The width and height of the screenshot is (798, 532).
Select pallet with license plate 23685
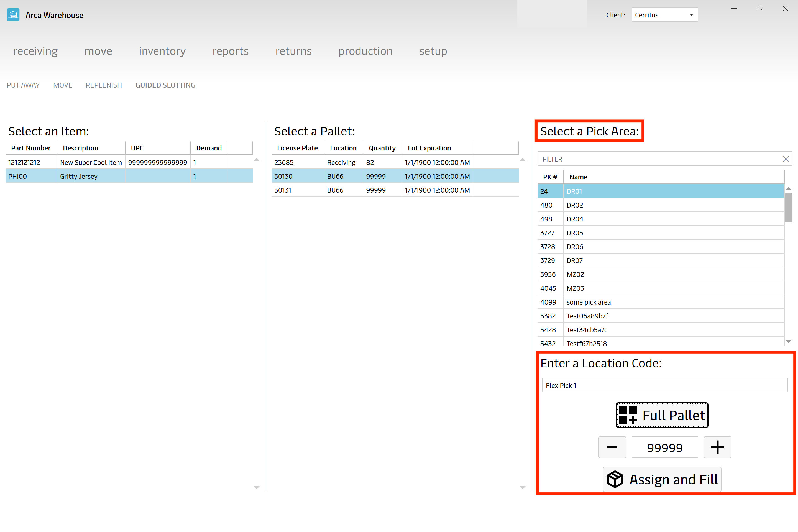395,163
